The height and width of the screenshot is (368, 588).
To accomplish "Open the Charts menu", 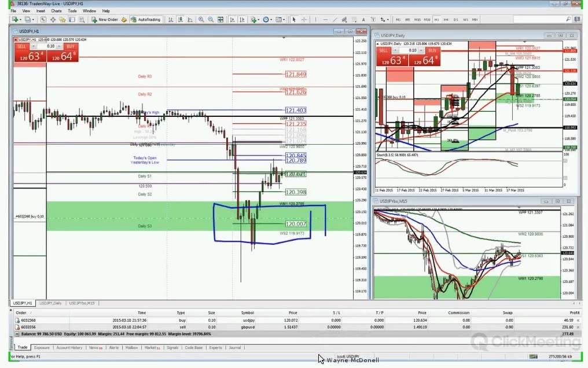I will click(x=56, y=11).
